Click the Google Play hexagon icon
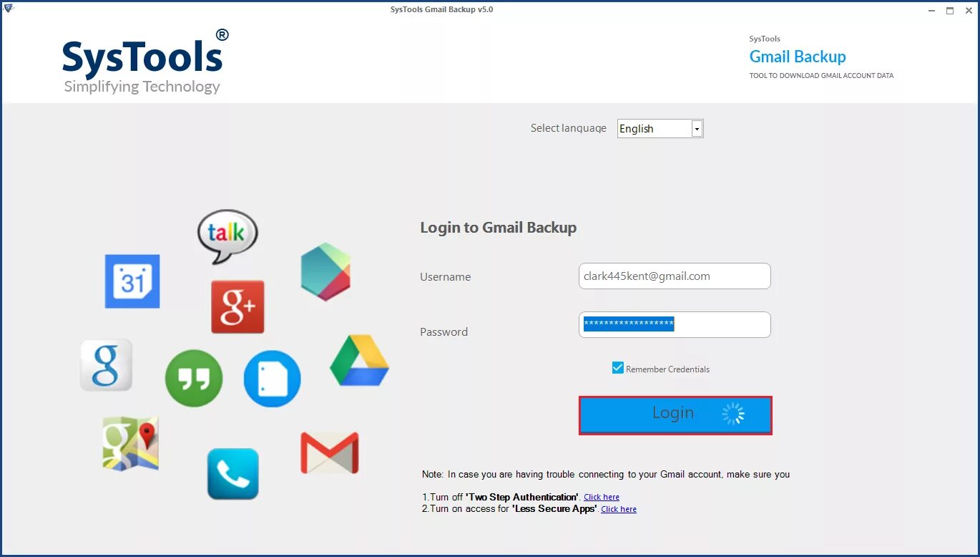 coord(325,271)
